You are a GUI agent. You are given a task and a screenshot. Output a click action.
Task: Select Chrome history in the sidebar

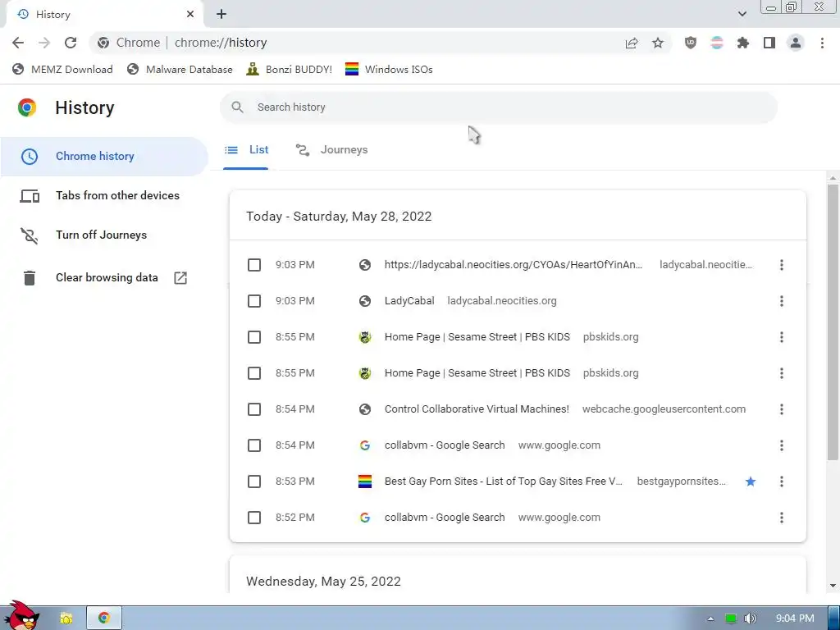104,157
